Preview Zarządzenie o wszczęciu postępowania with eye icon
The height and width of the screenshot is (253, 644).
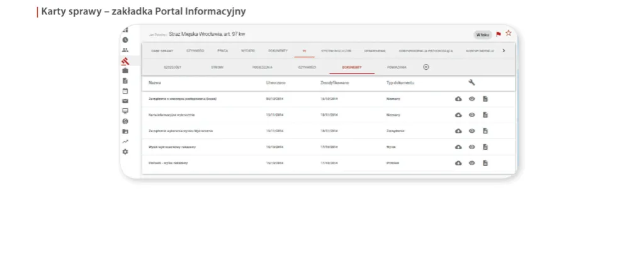[x=472, y=99]
